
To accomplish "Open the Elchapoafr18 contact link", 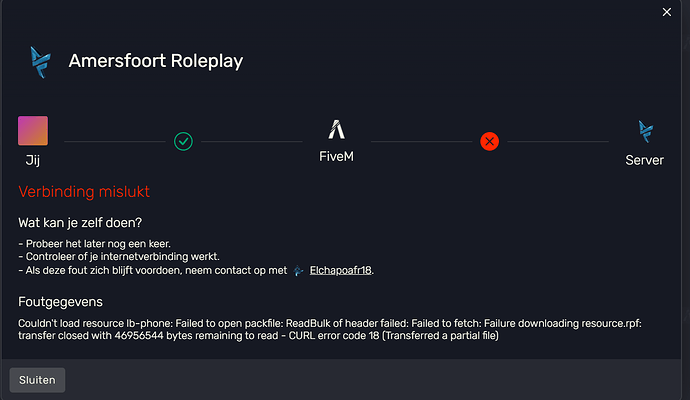I will [x=341, y=270].
